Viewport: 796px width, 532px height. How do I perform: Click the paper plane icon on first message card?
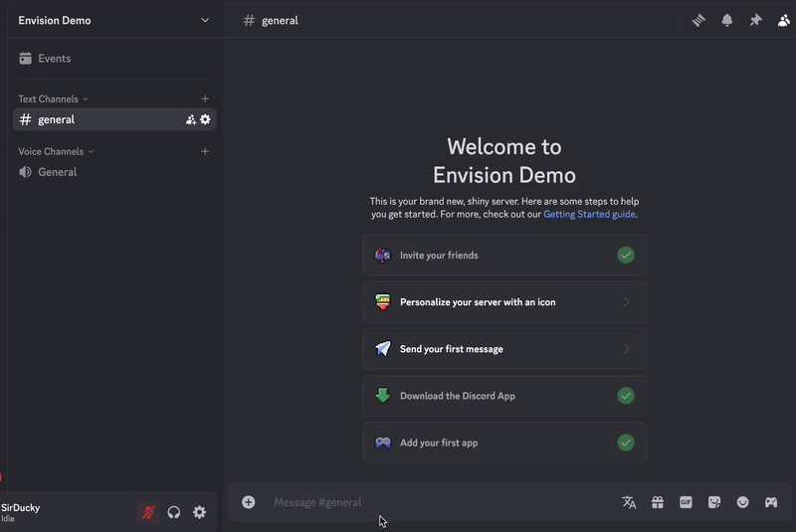[383, 348]
